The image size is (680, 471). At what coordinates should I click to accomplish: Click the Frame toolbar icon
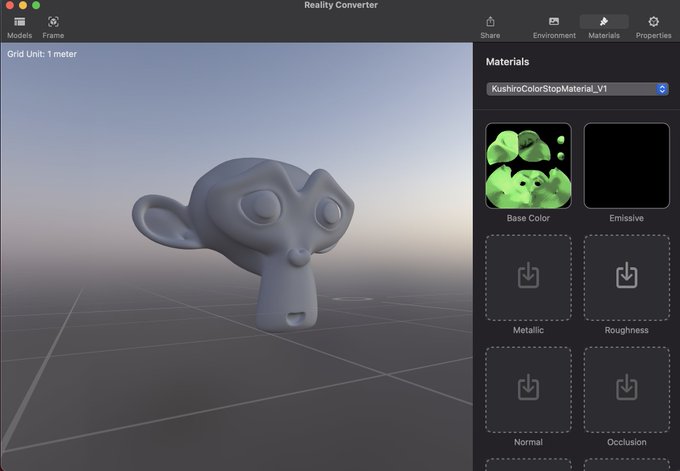tap(53, 27)
